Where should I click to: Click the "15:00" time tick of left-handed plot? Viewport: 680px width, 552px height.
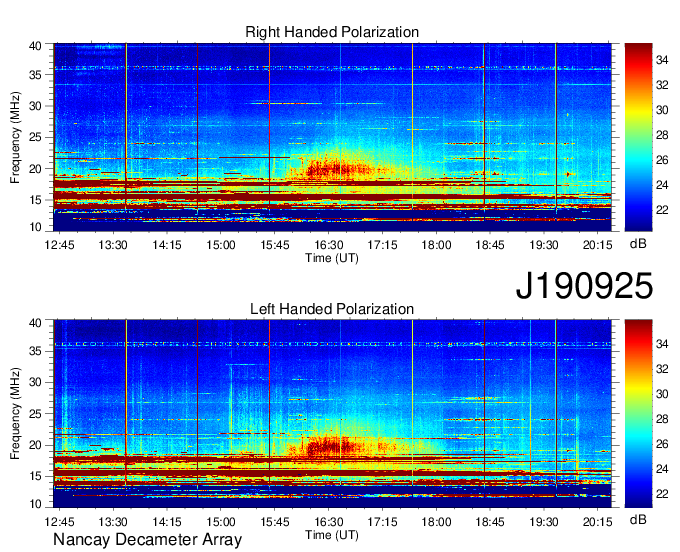[x=220, y=521]
